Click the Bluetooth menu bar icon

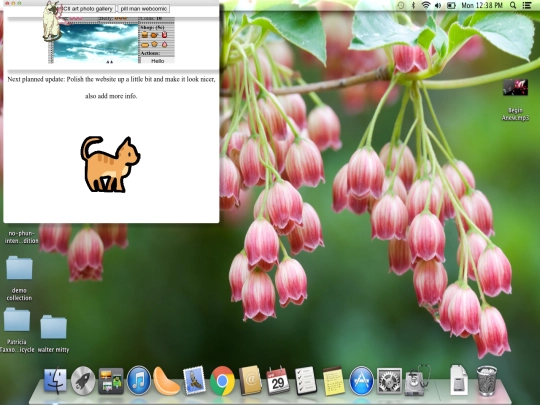(414, 5)
